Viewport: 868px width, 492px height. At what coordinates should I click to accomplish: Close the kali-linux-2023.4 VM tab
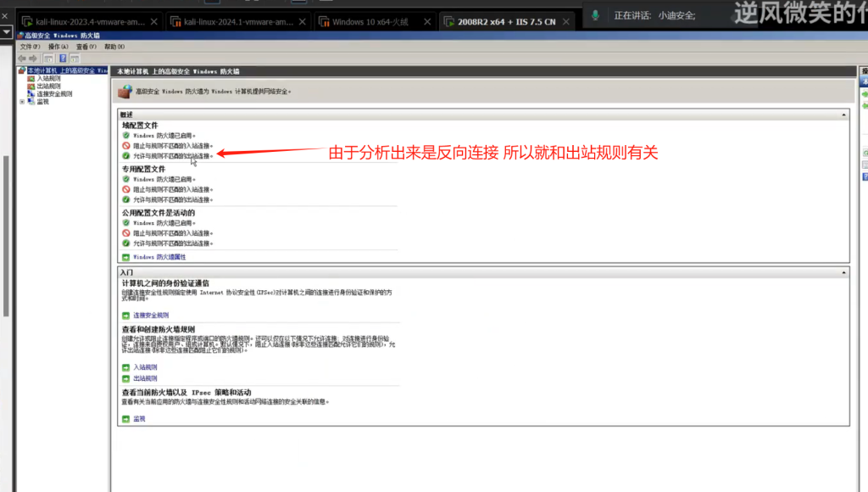point(154,21)
